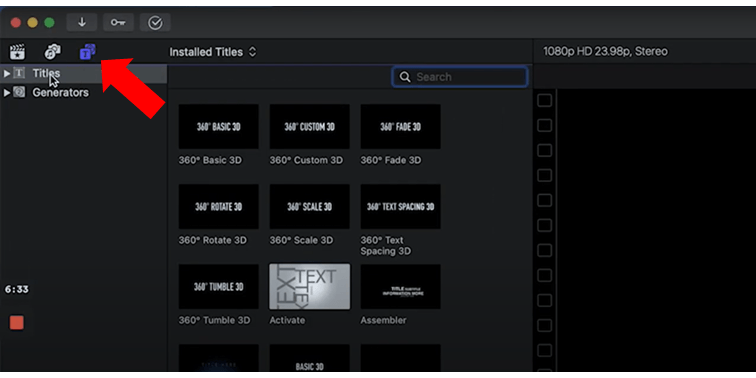Select the 360° Tumble 3D title thumbnail

(x=218, y=286)
